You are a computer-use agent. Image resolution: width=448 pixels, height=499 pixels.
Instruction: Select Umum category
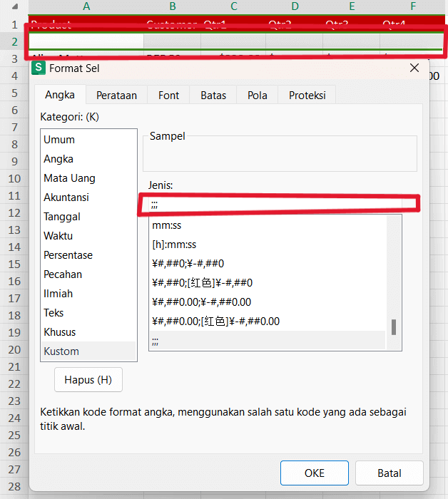pyautogui.click(x=88, y=140)
